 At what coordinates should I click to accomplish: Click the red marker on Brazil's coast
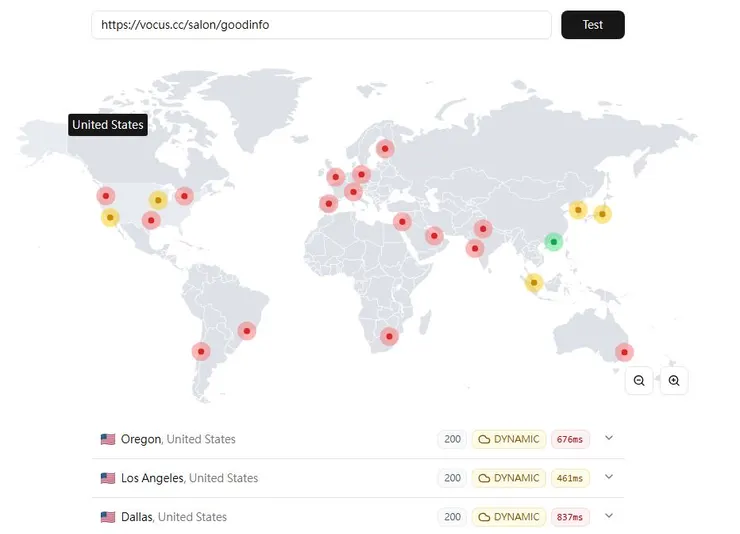247,331
